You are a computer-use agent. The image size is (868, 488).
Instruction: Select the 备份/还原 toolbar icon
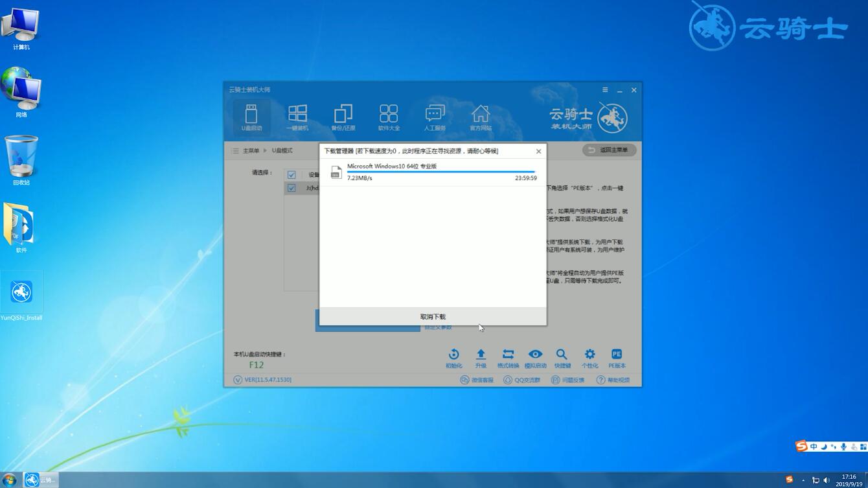click(343, 117)
